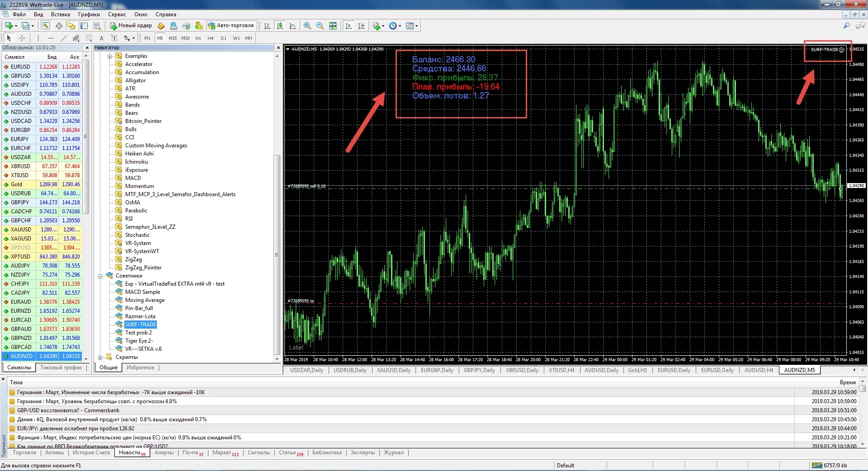Toggle the Market Watch window icon
This screenshot has height=471, width=868.
coord(46,26)
